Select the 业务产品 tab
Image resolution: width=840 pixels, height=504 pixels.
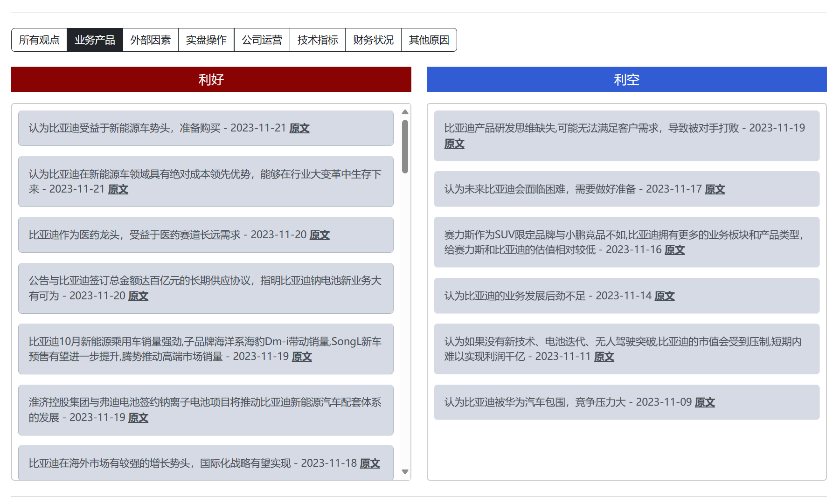(95, 40)
